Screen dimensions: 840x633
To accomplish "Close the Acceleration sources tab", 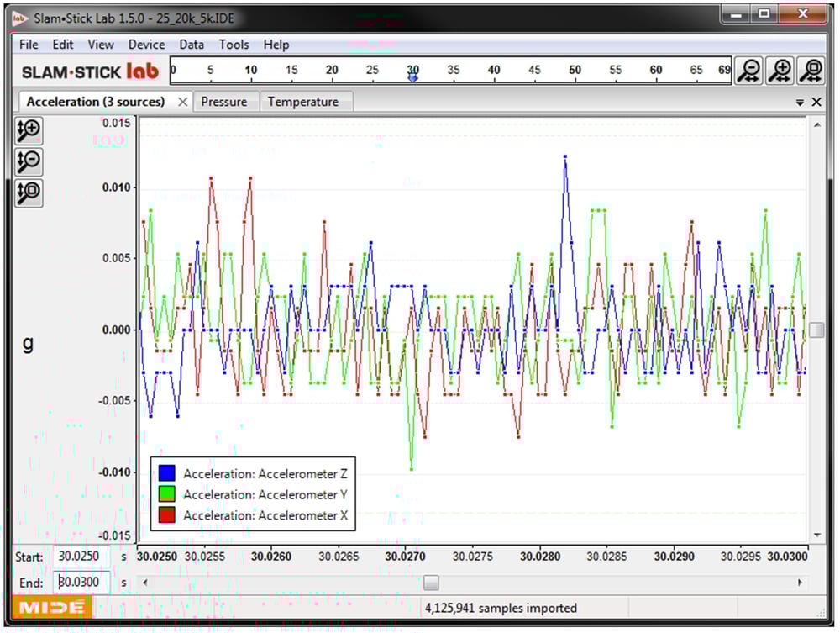I will point(182,101).
